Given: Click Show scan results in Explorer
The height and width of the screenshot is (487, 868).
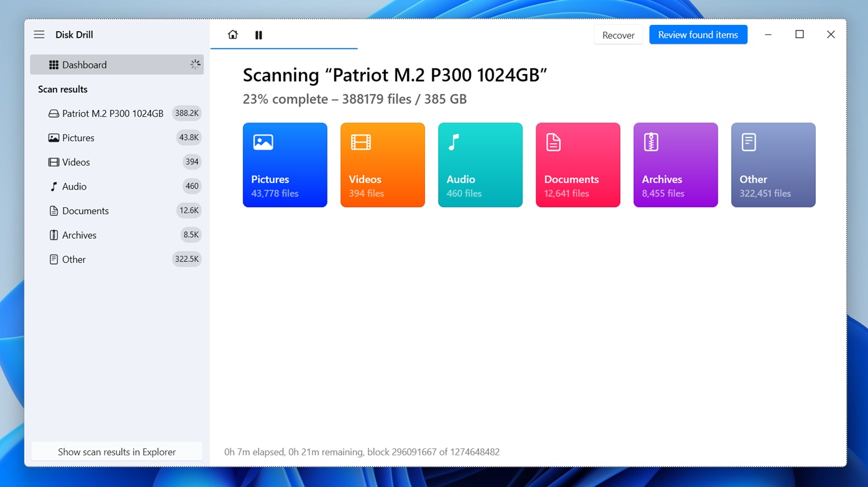Looking at the screenshot, I should tap(117, 452).
